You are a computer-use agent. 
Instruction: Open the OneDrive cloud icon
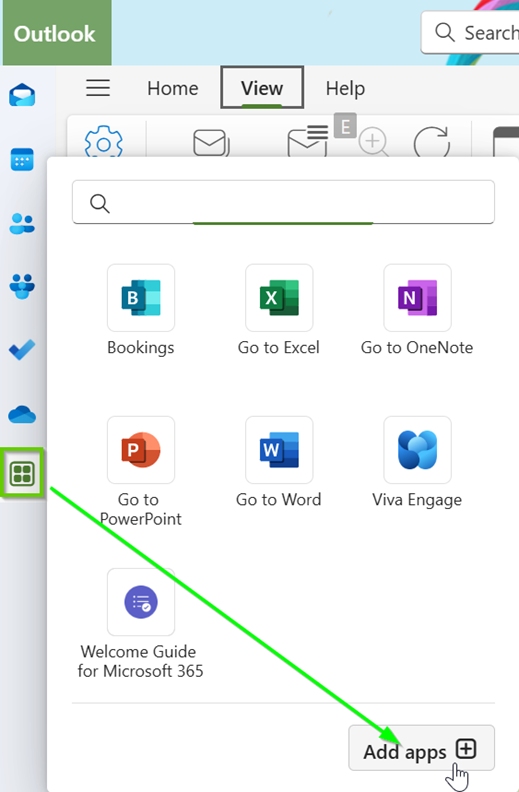[x=22, y=414]
